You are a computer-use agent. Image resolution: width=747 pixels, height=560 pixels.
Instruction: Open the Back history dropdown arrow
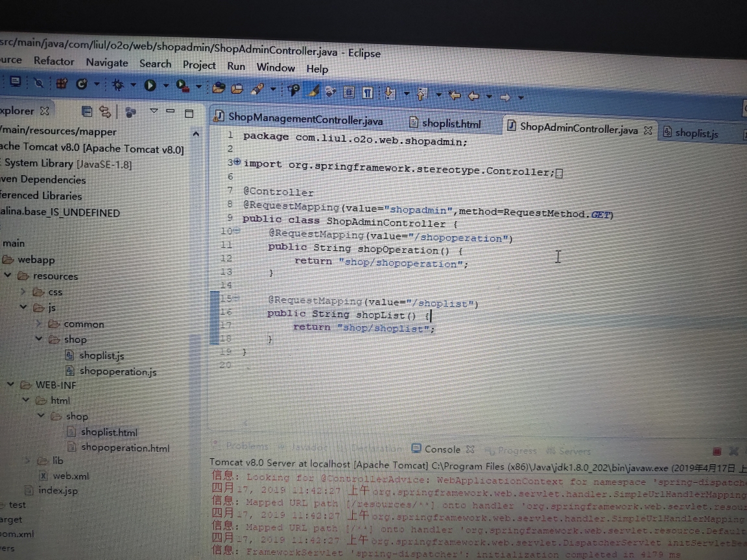click(489, 97)
